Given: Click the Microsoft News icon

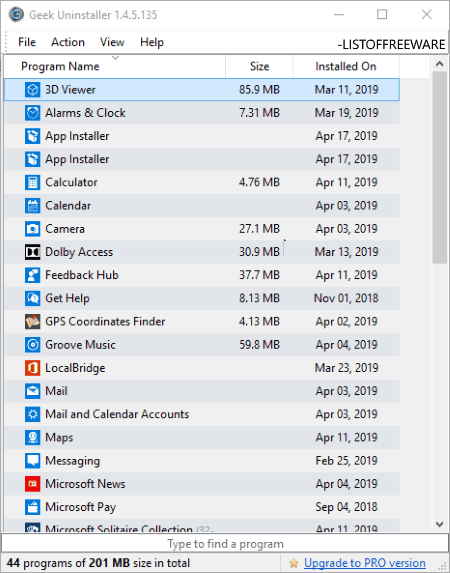Looking at the screenshot, I should pos(33,484).
